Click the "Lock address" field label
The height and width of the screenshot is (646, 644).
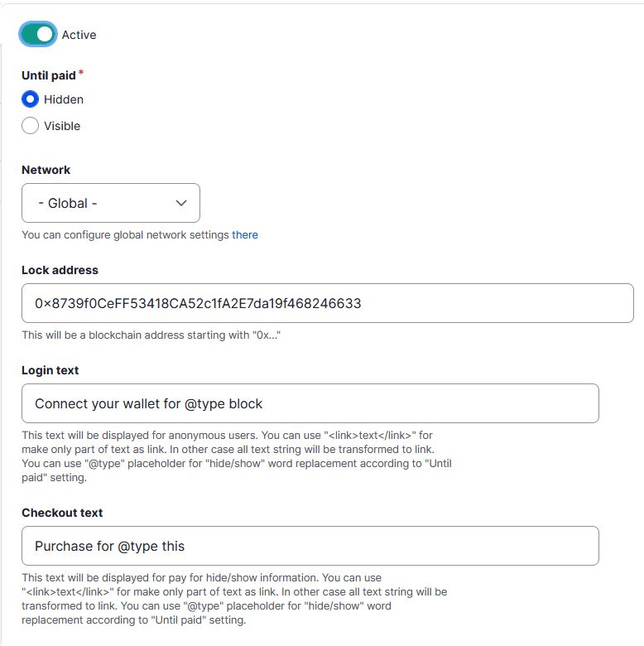point(60,270)
